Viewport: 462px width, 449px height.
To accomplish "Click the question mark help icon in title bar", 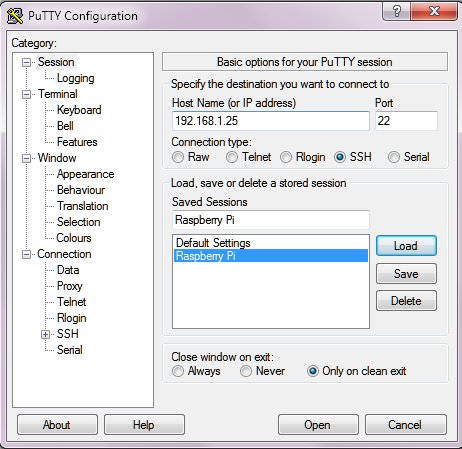I will [397, 12].
